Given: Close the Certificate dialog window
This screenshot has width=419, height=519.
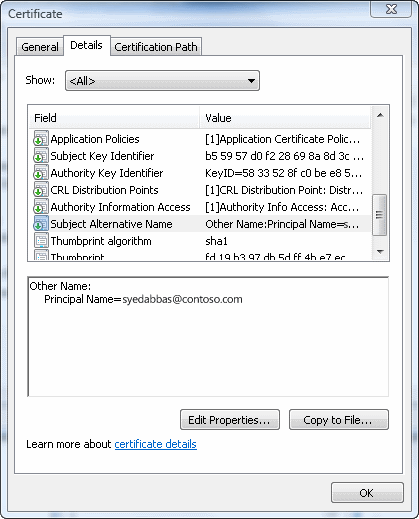Looking at the screenshot, I should click(391, 9).
